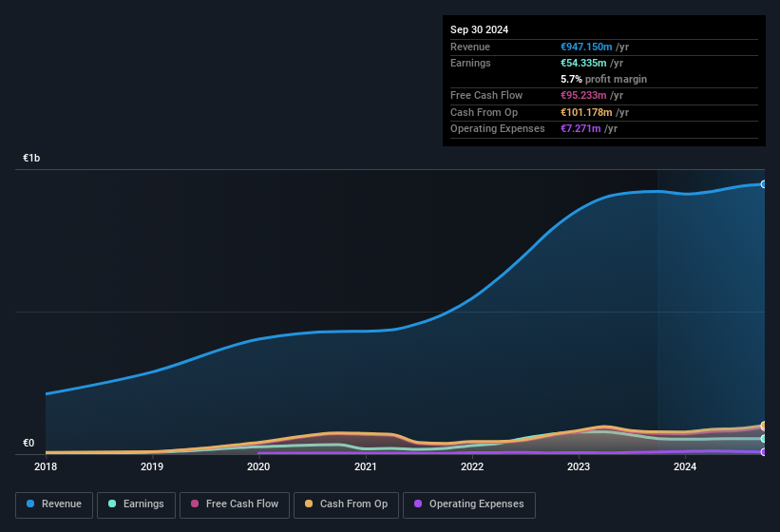Toggle the Cash From Op legend button
The image size is (780, 532).
click(x=346, y=505)
